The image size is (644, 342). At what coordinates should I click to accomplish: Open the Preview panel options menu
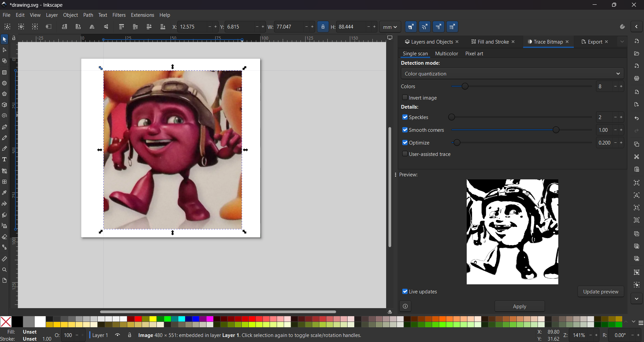(396, 175)
